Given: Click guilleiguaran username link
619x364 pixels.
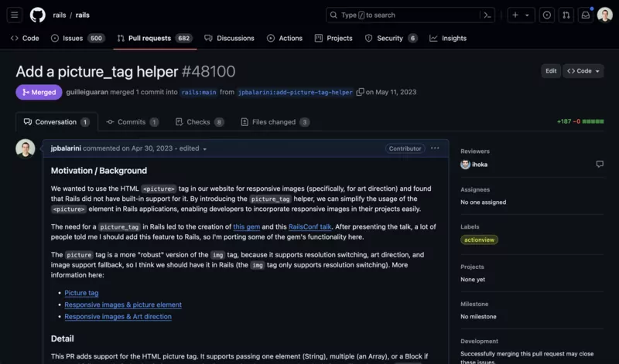Looking at the screenshot, I should pos(87,92).
